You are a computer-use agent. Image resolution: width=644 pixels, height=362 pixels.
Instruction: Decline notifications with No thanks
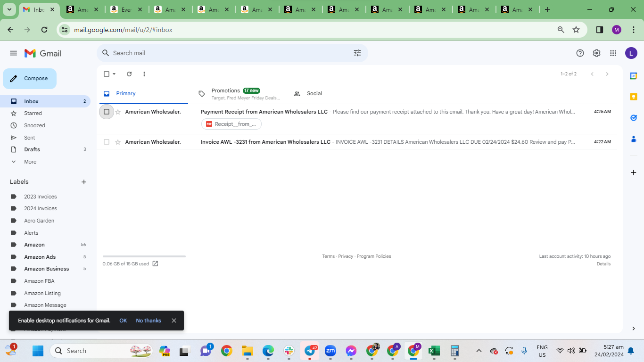[x=149, y=321]
